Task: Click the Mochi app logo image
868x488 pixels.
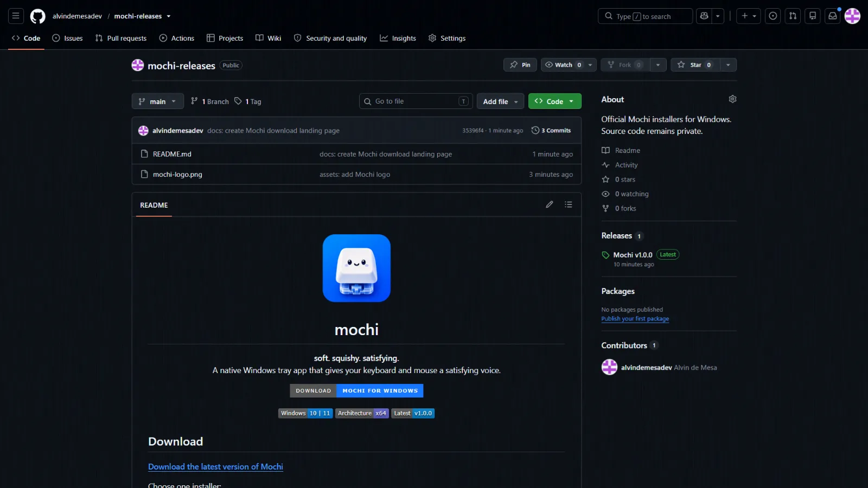Action: 356,268
